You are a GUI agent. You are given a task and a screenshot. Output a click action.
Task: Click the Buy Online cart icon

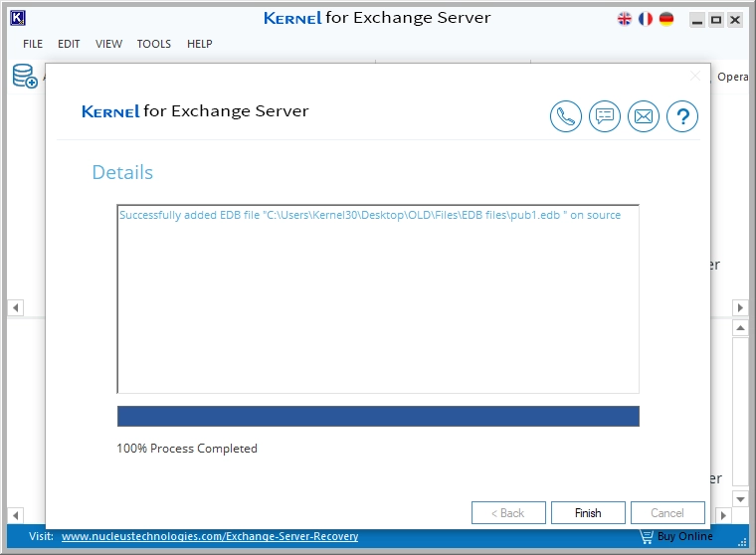pos(646,536)
